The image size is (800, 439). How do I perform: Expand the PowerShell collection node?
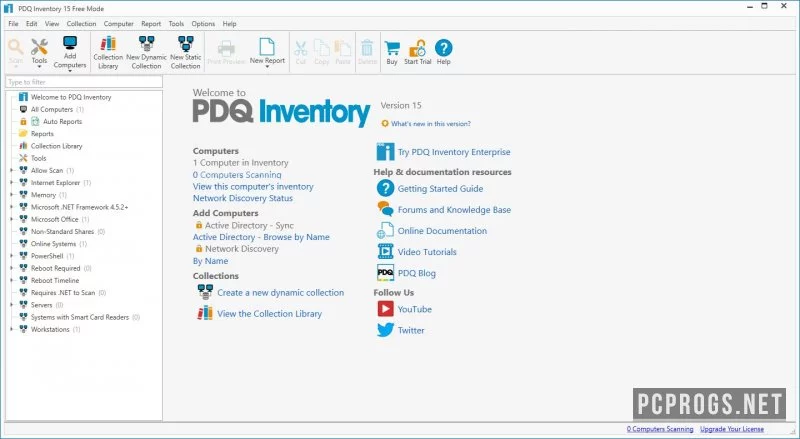point(12,256)
